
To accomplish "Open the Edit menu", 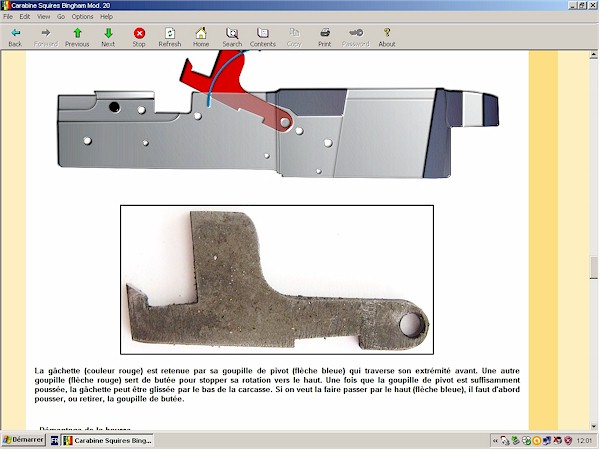I will [x=25, y=16].
